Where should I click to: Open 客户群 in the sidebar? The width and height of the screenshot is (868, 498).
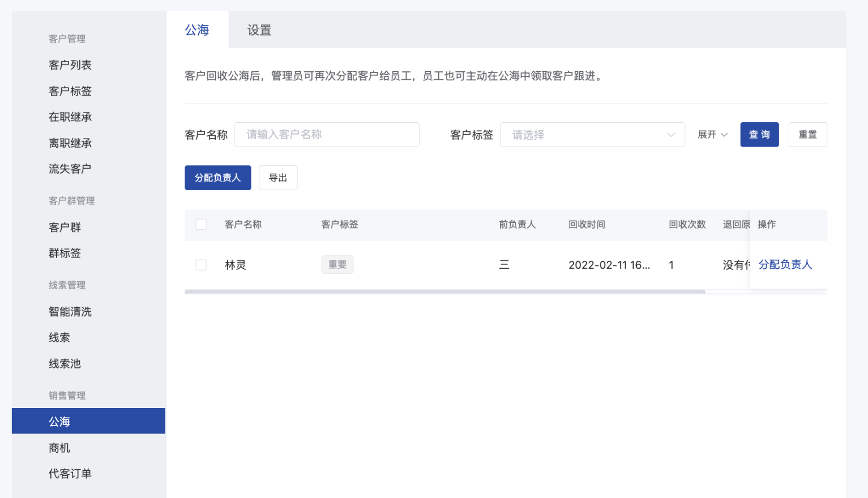[x=65, y=227]
